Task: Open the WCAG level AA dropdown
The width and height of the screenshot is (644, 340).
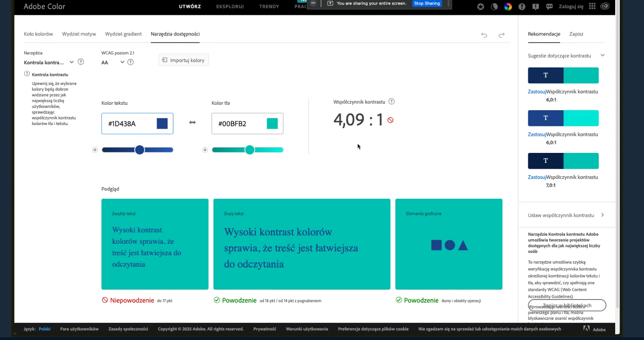Action: point(113,62)
